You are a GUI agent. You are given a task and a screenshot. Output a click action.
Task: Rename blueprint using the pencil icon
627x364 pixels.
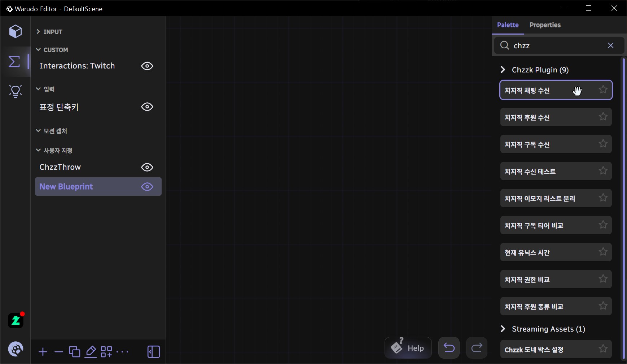coord(91,352)
